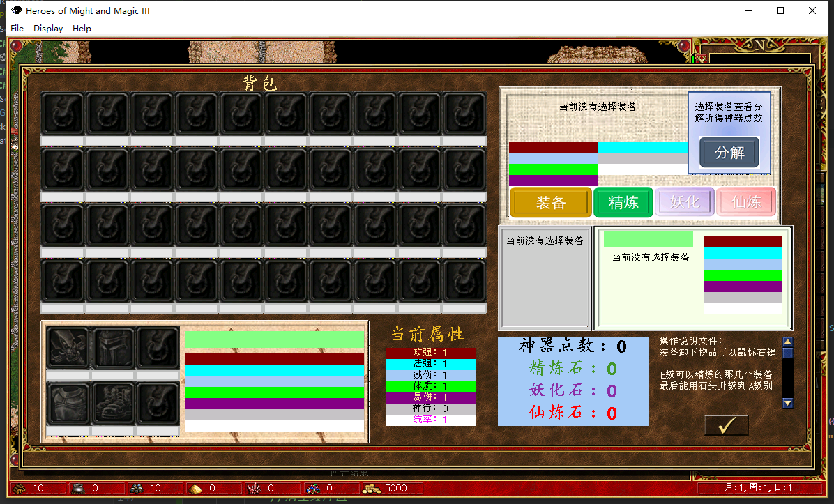Select the equipped chest armor slot
834x504 pixels.
pyautogui.click(x=68, y=404)
